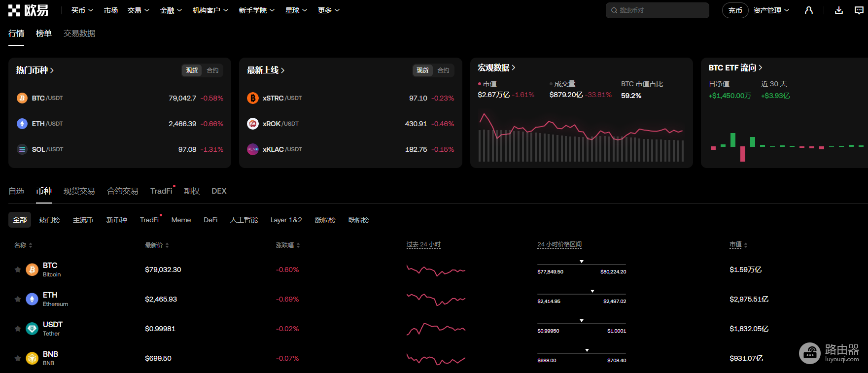Select 现货 in 热门币种 card
The image size is (868, 373).
[x=192, y=70]
